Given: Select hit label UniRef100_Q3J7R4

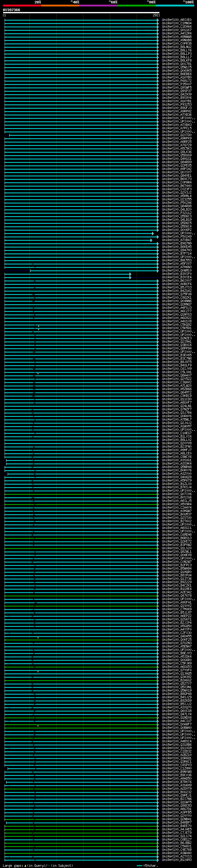Looking at the screenshot, I should 176,413.
